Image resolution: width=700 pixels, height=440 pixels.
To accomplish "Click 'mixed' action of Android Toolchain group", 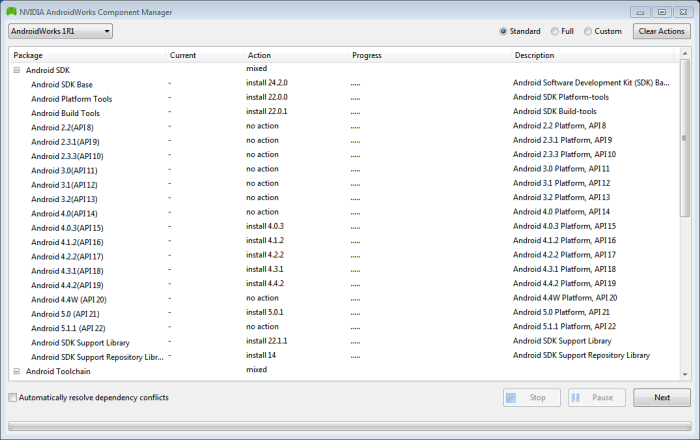I will click(256, 369).
